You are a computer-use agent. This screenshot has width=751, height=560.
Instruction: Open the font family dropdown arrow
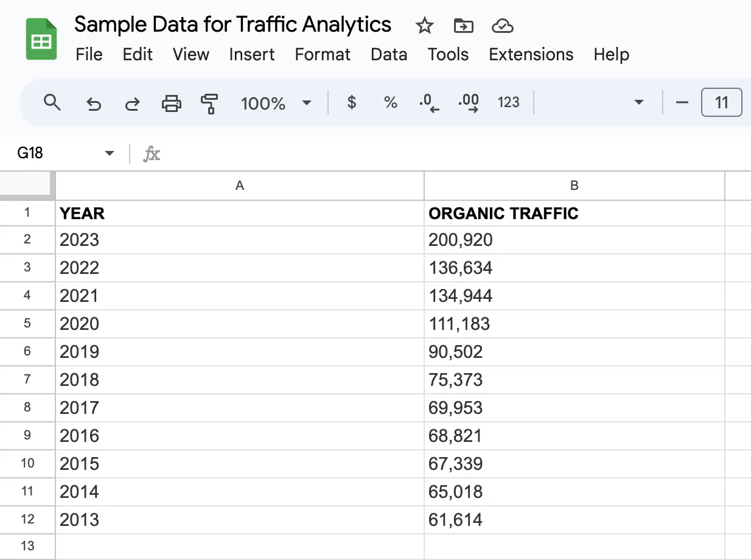639,102
